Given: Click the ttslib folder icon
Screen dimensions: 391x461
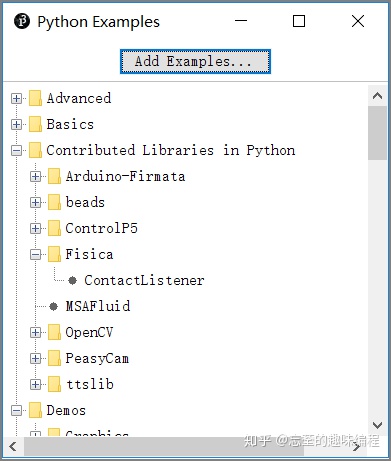Looking at the screenshot, I should point(54,384).
